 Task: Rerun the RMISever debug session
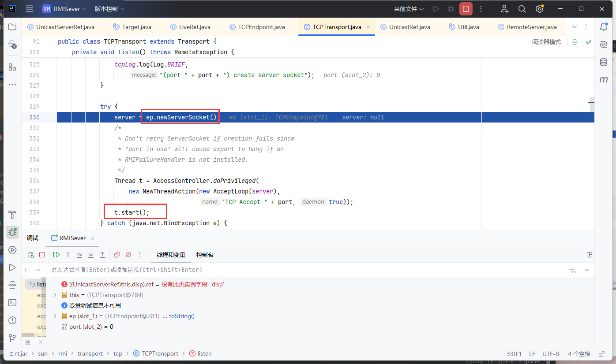[x=31, y=255]
